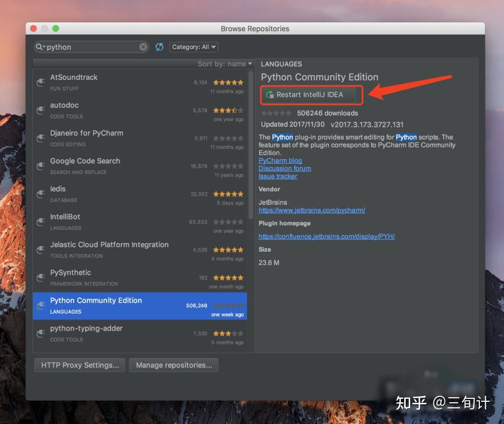Open the Category: All filter dropdown
This screenshot has width=504, height=424.
pyautogui.click(x=194, y=46)
